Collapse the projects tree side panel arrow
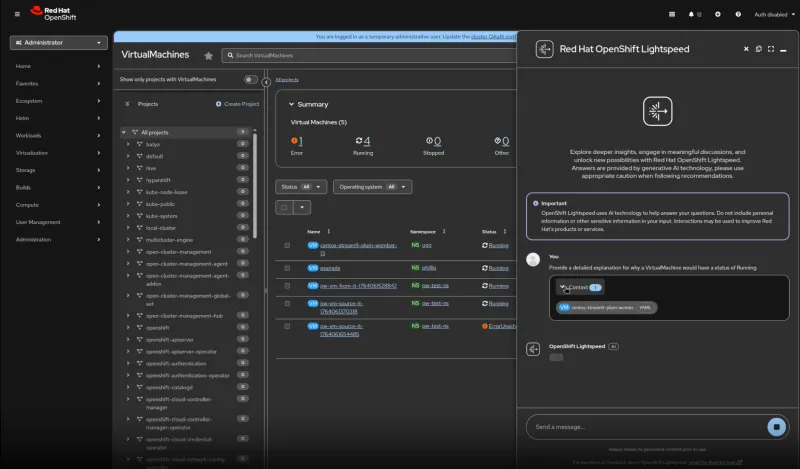800x469 pixels. [266, 82]
